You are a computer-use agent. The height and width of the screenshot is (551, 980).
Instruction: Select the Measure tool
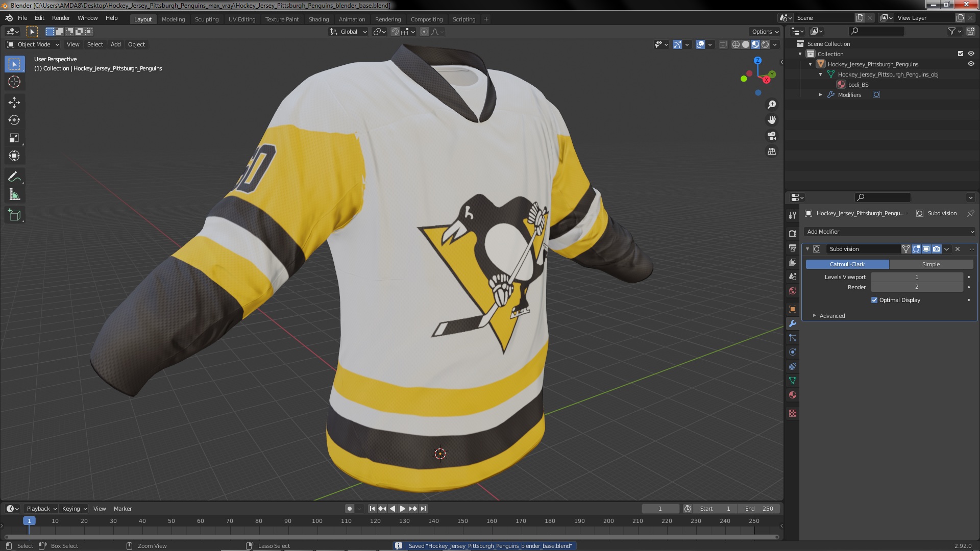(x=14, y=195)
